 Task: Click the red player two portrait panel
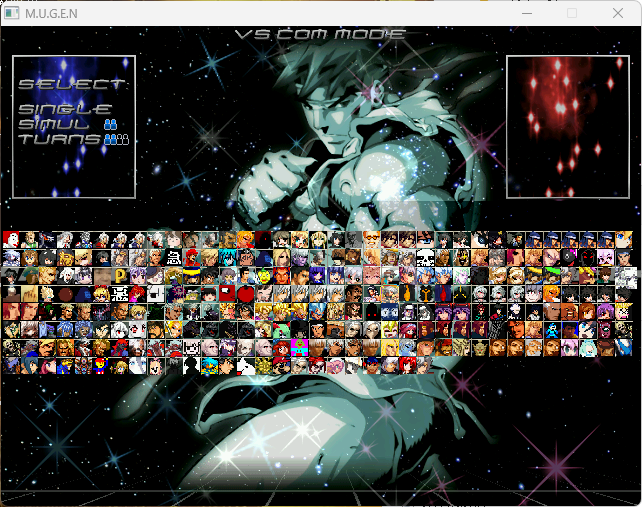[x=568, y=127]
